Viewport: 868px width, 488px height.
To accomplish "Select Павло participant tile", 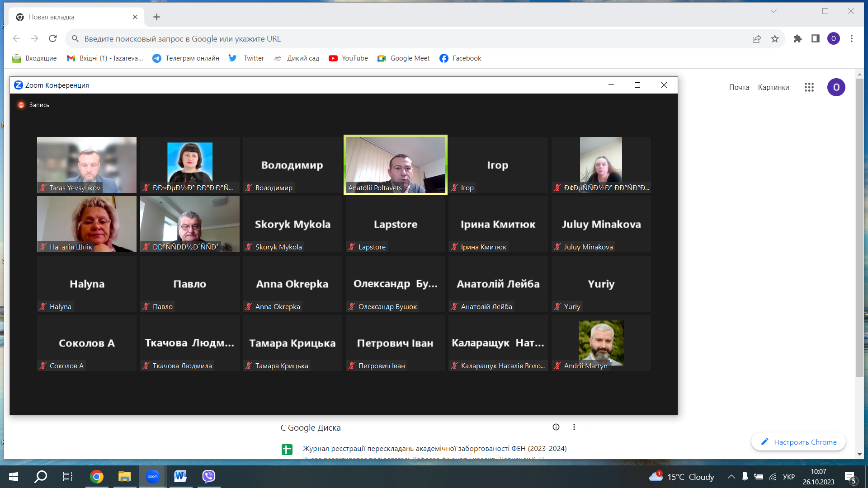I will tap(190, 284).
